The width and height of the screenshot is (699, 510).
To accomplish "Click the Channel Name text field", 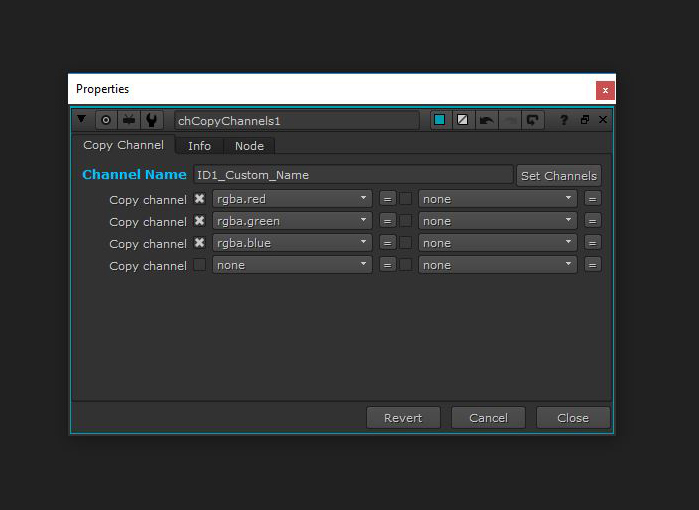I will pyautogui.click(x=352, y=175).
